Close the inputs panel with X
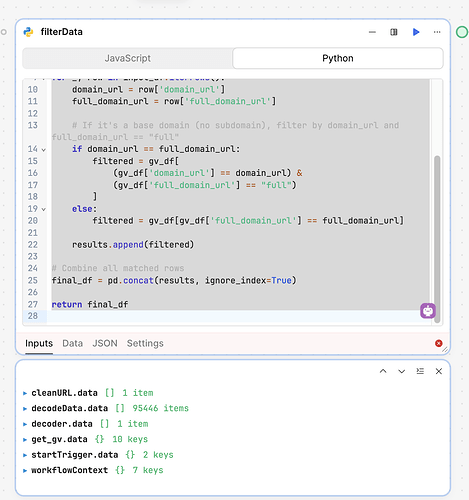The image size is (469, 500). (x=439, y=371)
